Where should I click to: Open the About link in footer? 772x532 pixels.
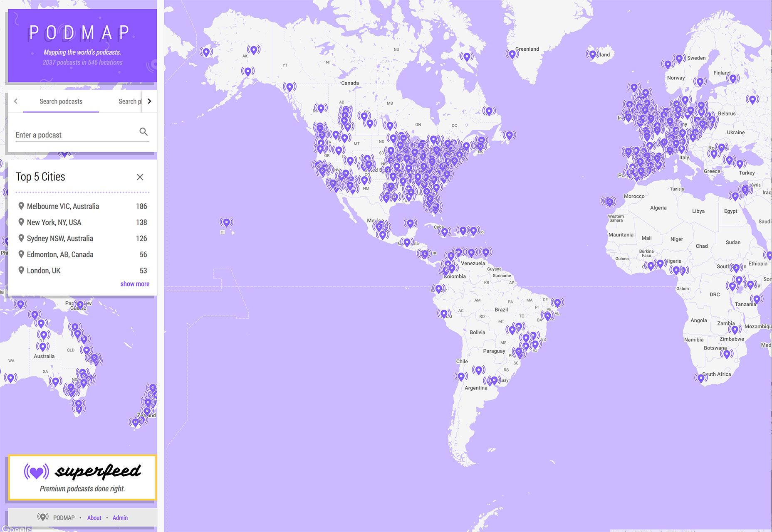(94, 518)
